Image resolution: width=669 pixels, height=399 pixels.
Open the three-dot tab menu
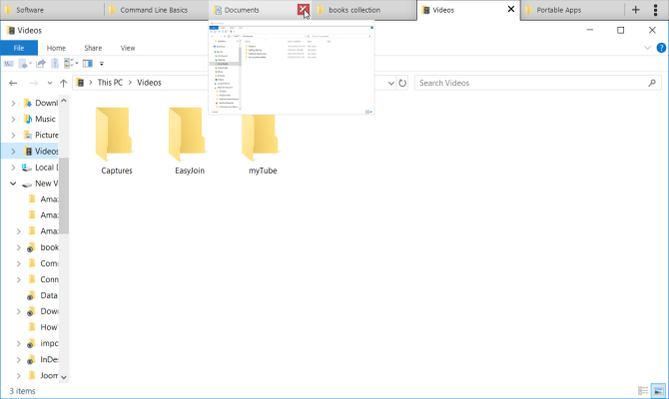click(655, 9)
